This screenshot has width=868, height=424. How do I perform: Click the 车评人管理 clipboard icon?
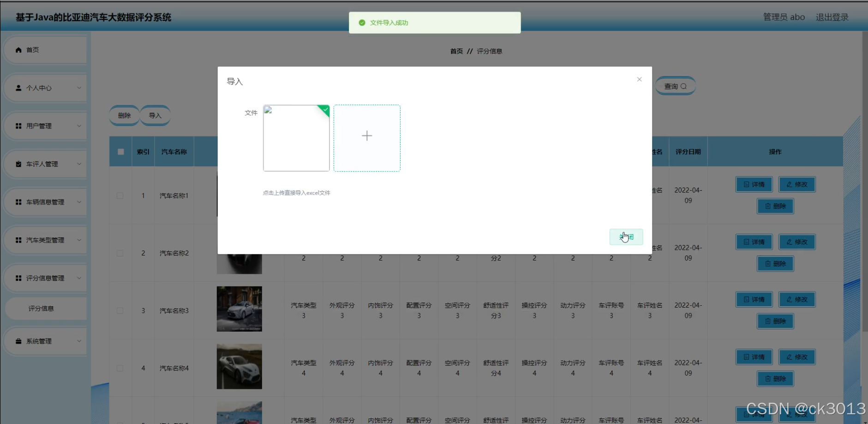click(18, 164)
